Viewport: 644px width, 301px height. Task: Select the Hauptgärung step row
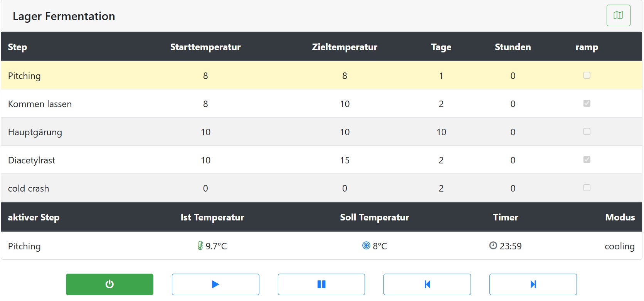tap(35, 132)
